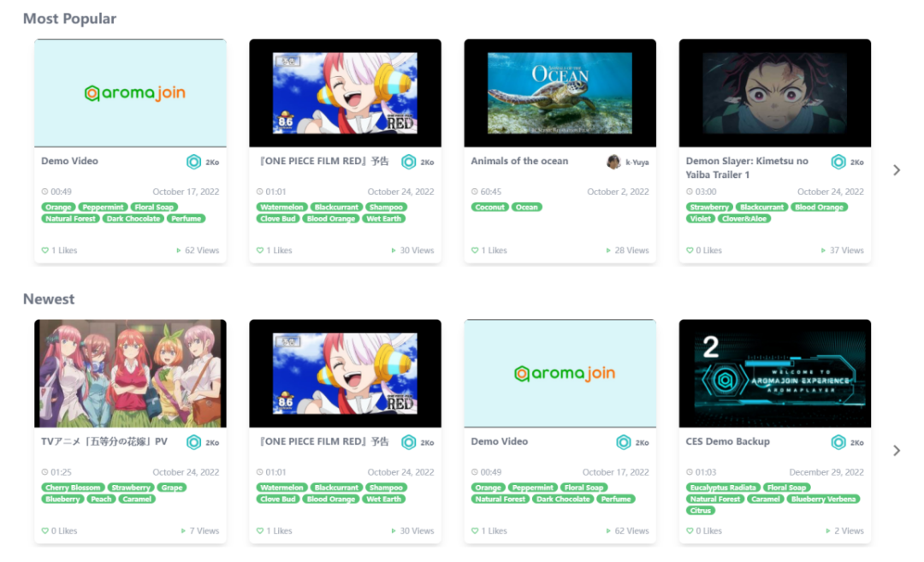Click clock icon beside 03:00 duration

pos(690,192)
